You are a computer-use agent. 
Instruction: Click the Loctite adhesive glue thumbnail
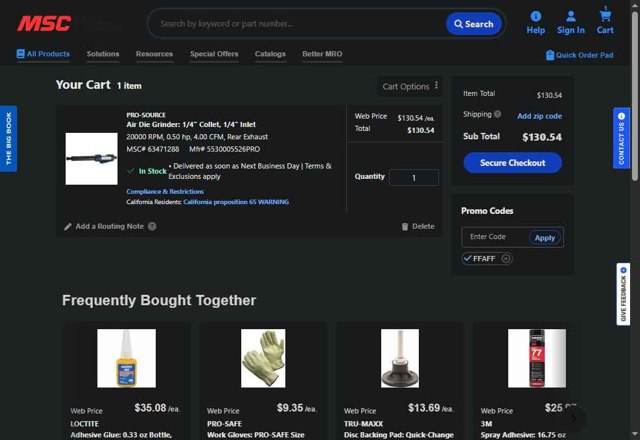pos(127,358)
